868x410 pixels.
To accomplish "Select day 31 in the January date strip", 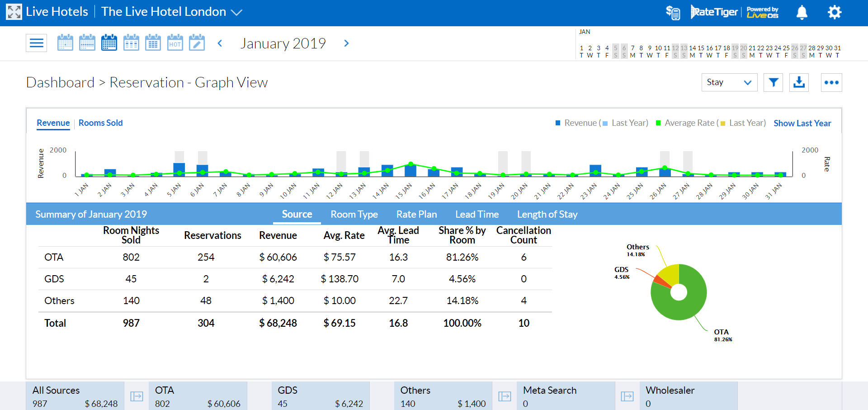I will (x=837, y=51).
